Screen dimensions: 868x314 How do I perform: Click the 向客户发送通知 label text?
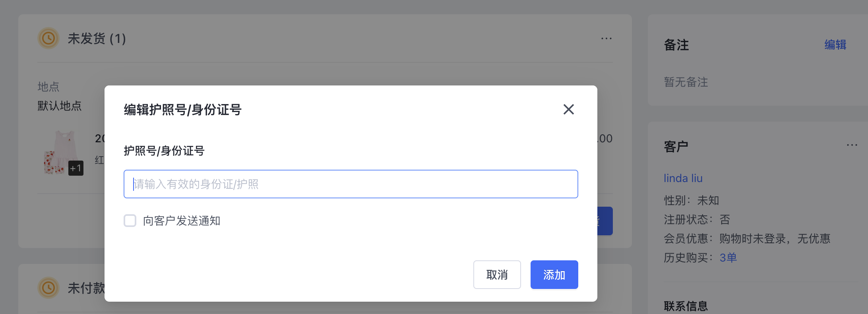(182, 221)
